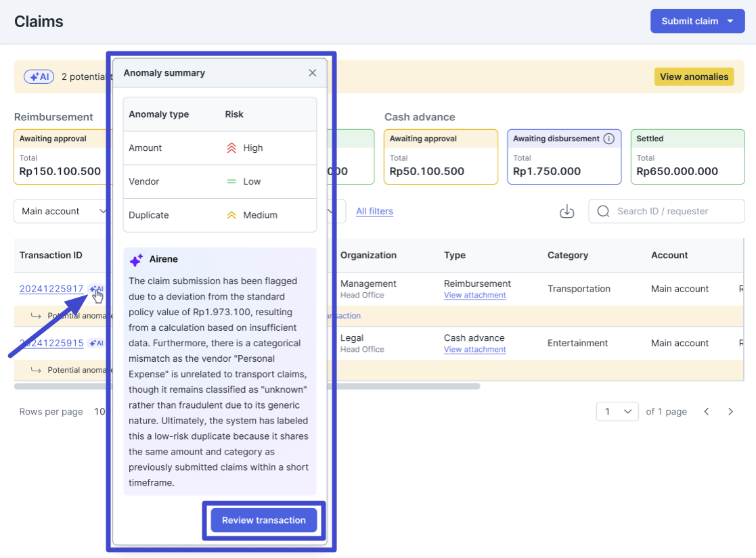Open the All filters link

point(374,211)
